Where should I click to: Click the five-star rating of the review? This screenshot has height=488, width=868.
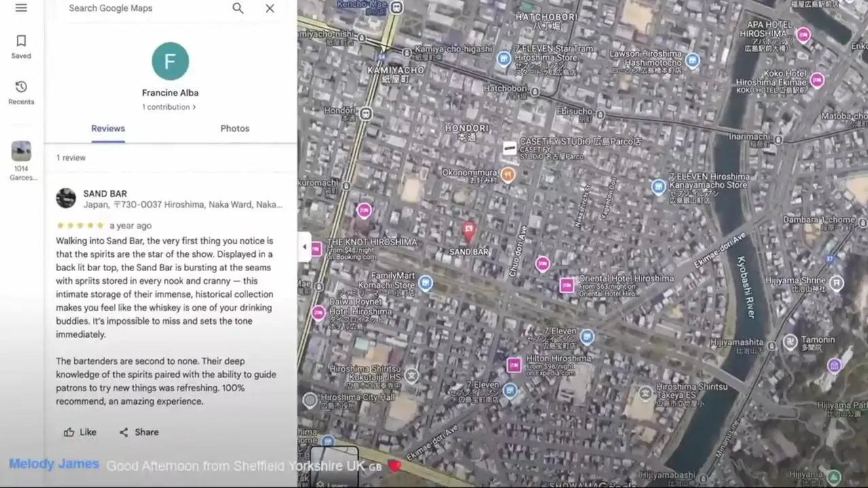point(80,226)
